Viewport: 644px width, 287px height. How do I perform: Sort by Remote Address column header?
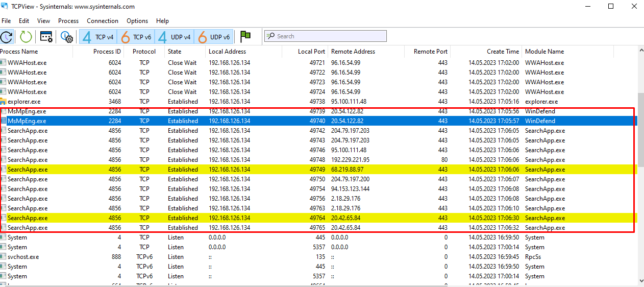(366, 52)
